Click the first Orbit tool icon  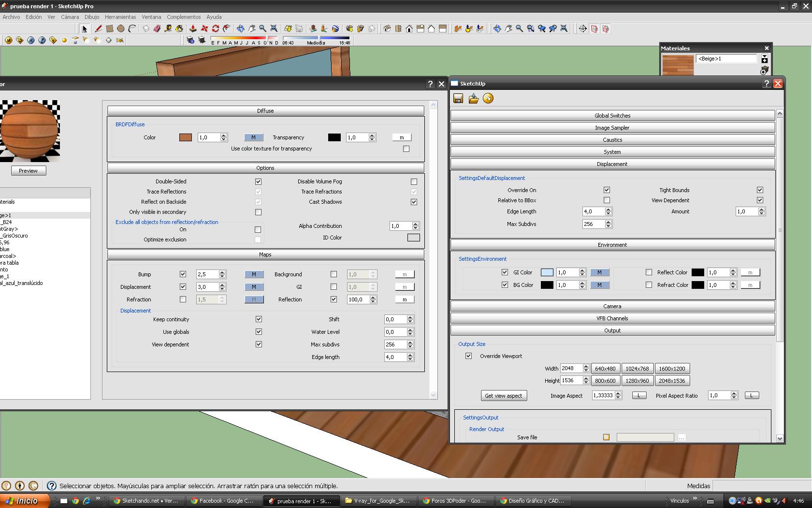(x=240, y=29)
